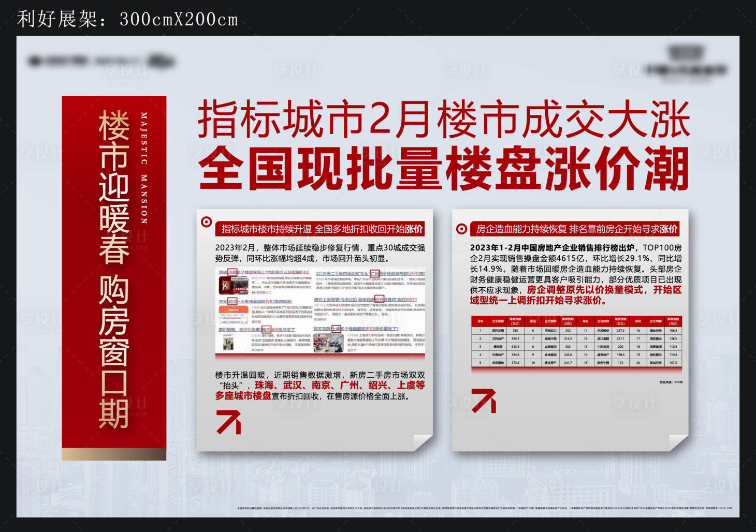Click the vertical MAJESTIC MANSION text
756x532 pixels.
[143, 168]
